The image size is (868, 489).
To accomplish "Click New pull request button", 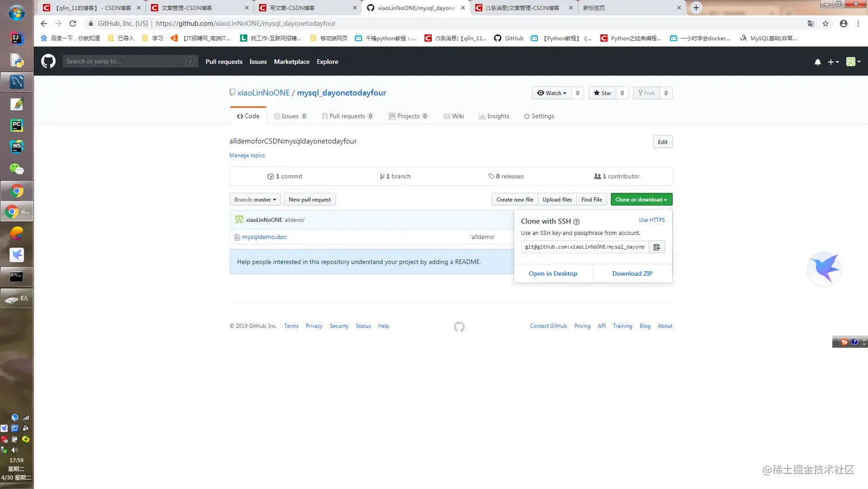I will [309, 199].
